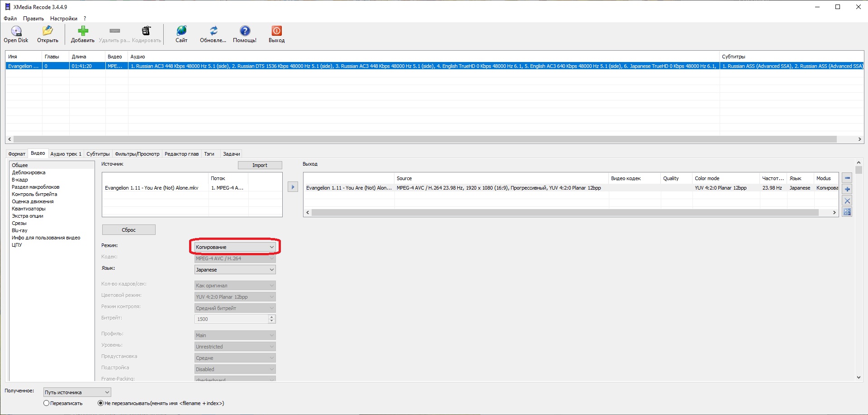Click the blue X button beside output list
Viewport: 868px width, 415px height.
click(847, 200)
